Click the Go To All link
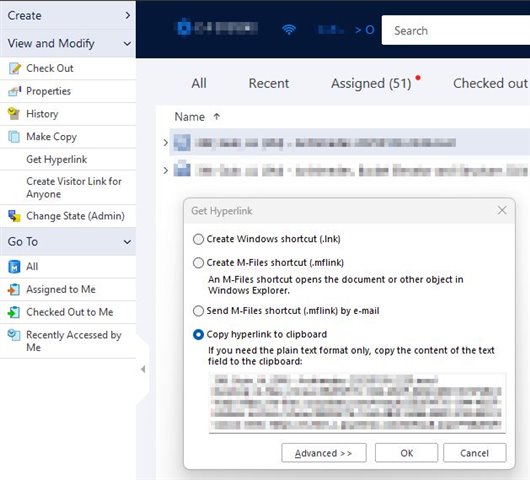Viewport: 530px width, 480px height. point(32,267)
